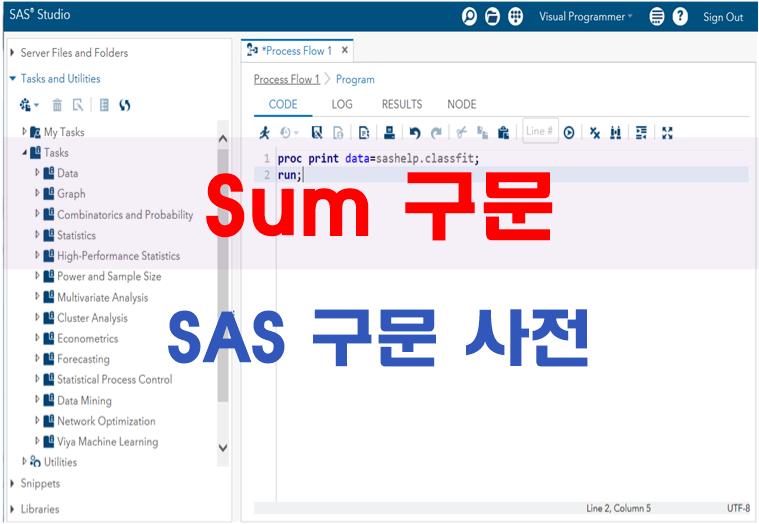Expand the Statistics task category
The width and height of the screenshot is (759, 524).
[37, 235]
